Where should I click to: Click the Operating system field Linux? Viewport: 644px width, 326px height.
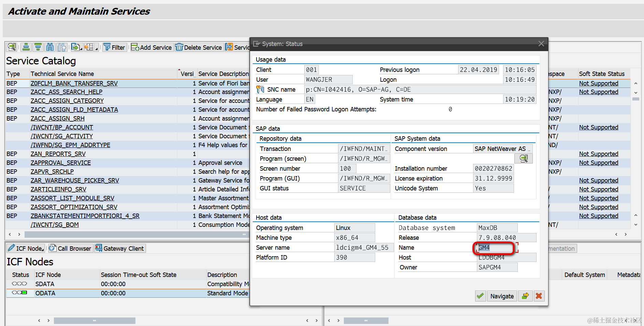point(354,228)
